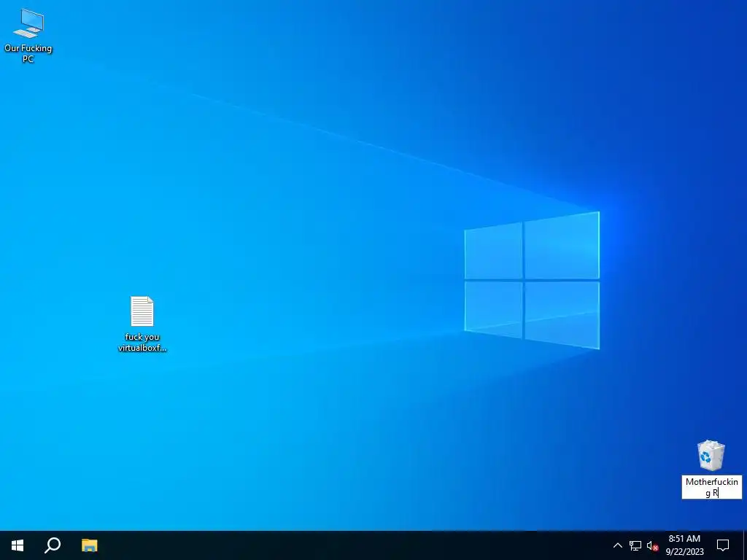Screen dimensions: 747x560
Task: Select the Recycle Bin icon
Action: tap(711, 455)
